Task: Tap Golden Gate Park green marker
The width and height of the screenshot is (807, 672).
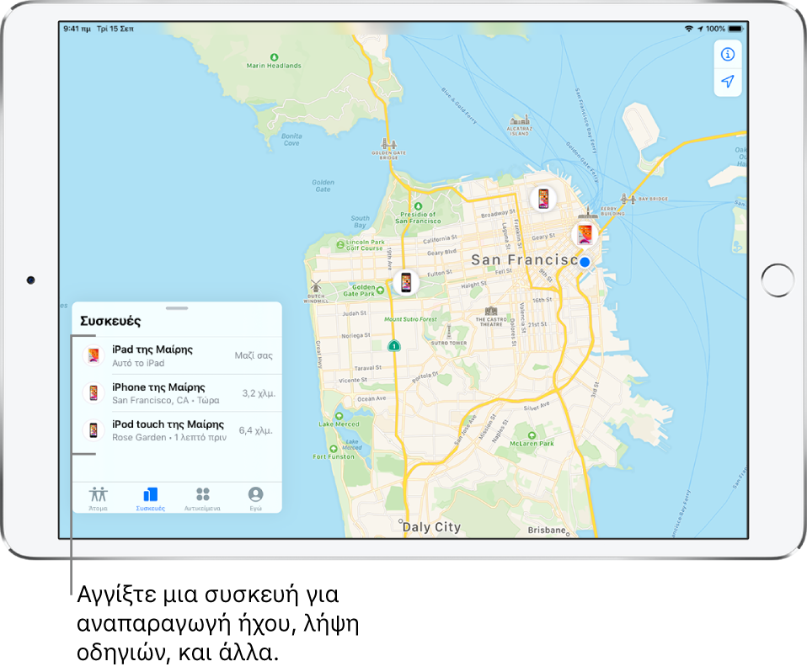Action: pyautogui.click(x=380, y=291)
